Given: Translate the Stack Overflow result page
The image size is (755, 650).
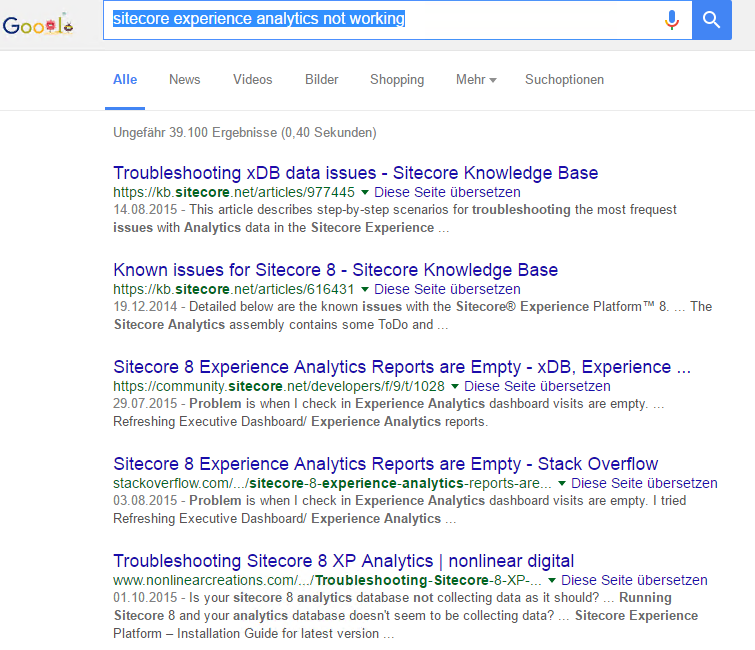Looking at the screenshot, I should pos(644,483).
